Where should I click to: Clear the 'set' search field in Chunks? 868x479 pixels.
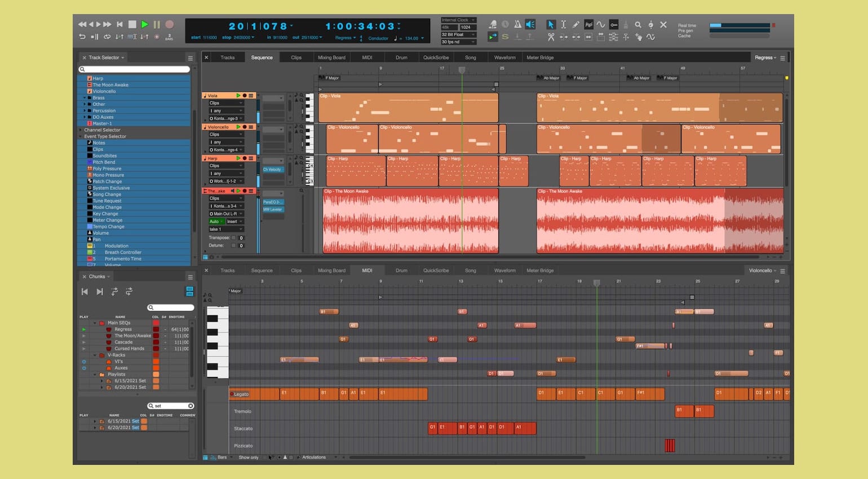tap(191, 406)
